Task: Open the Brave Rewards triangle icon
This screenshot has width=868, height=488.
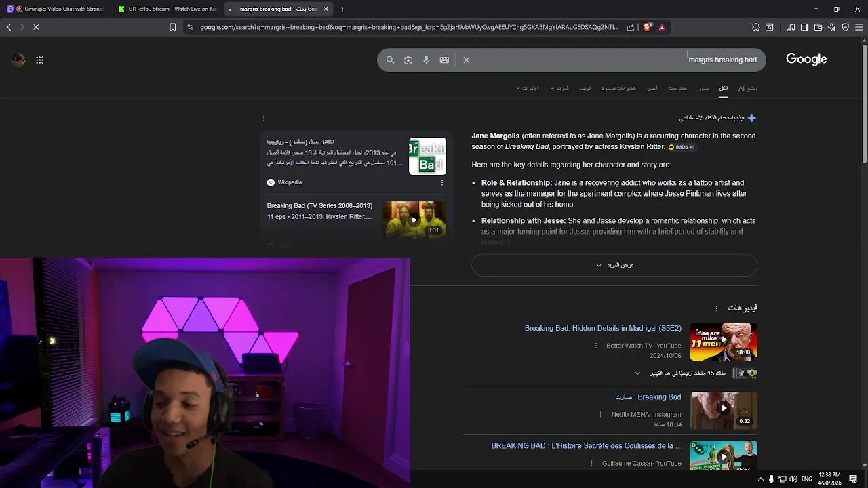Action: click(x=662, y=27)
